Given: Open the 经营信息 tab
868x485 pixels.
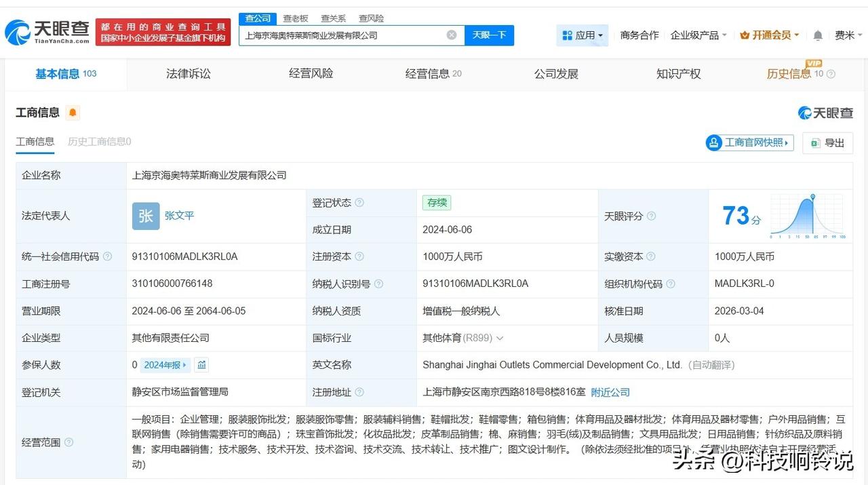Looking at the screenshot, I should 433,74.
